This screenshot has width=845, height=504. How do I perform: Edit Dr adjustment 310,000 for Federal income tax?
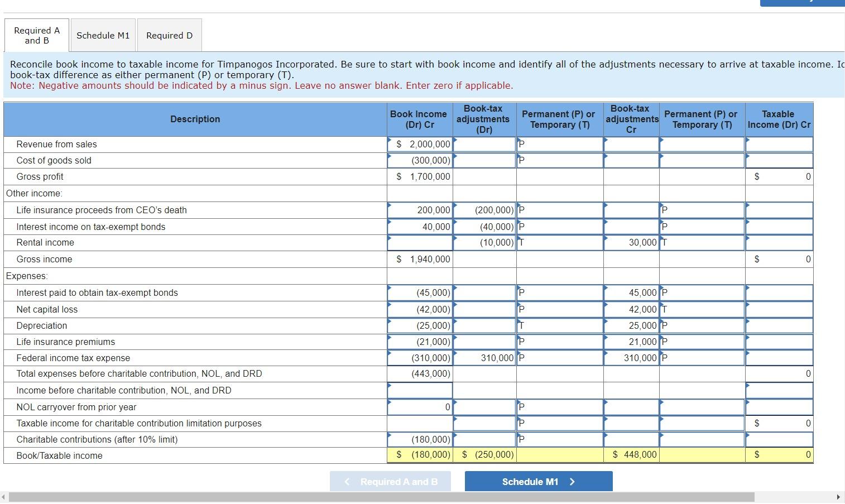pyautogui.click(x=484, y=358)
